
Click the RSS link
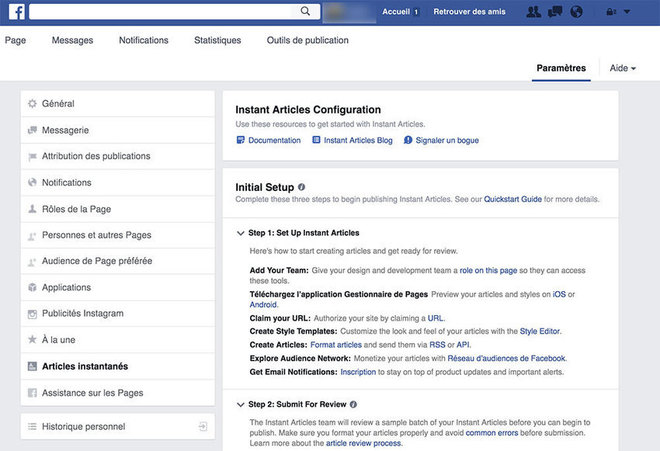click(x=437, y=345)
